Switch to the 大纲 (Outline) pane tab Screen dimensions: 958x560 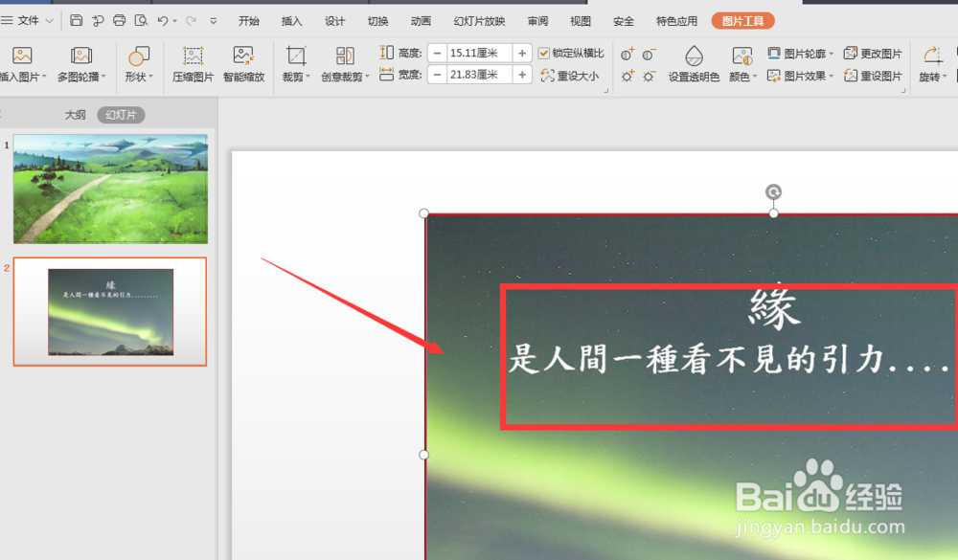(x=76, y=113)
